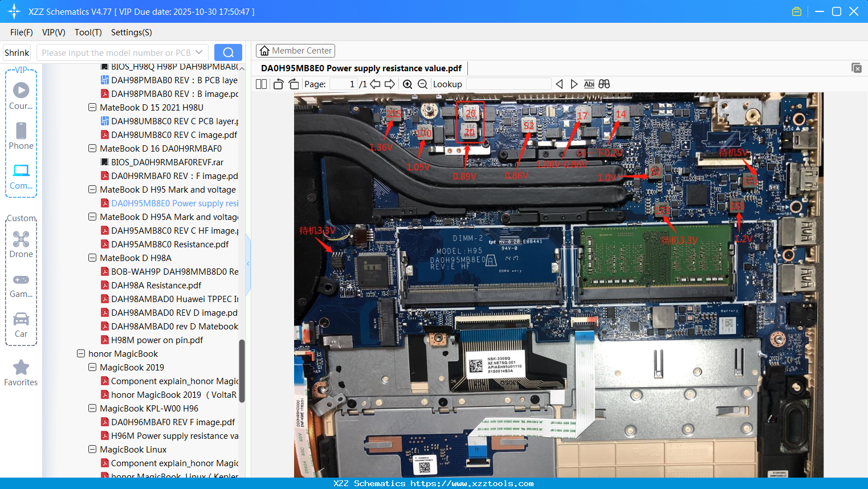The width and height of the screenshot is (868, 489).
Task: Click the magnifier search button
Action: tap(228, 52)
